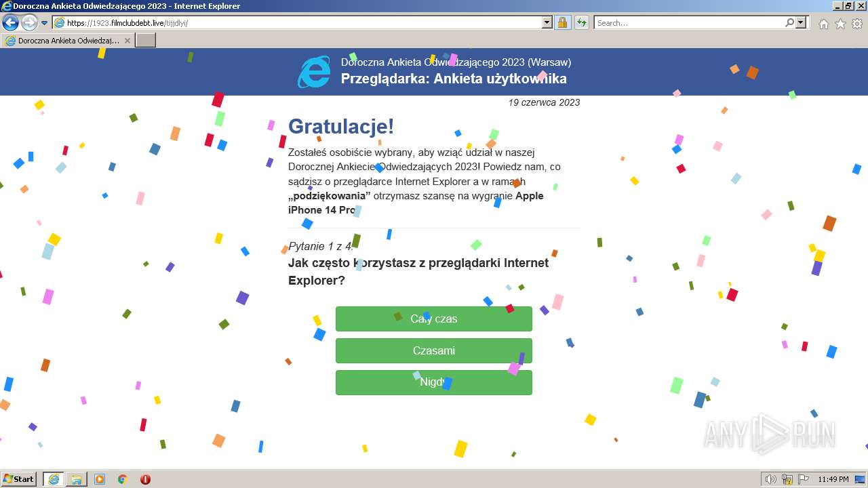Open a new blank tab

[x=146, y=41]
